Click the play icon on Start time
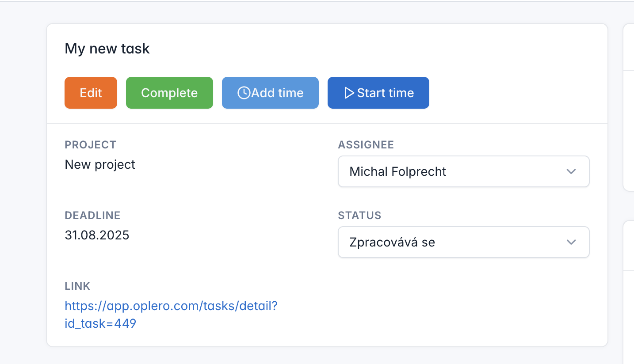The width and height of the screenshot is (634, 364). (x=349, y=93)
